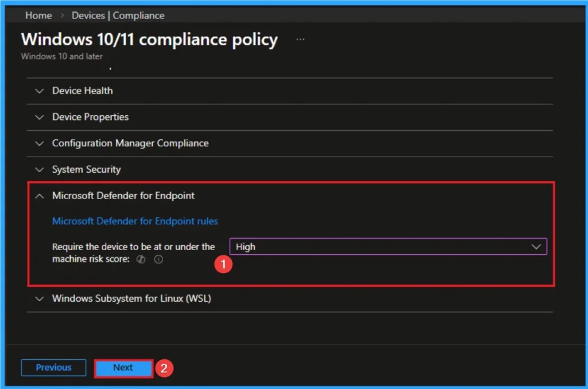The height and width of the screenshot is (389, 588).
Task: Expand the Device Health section header
Action: pos(82,91)
